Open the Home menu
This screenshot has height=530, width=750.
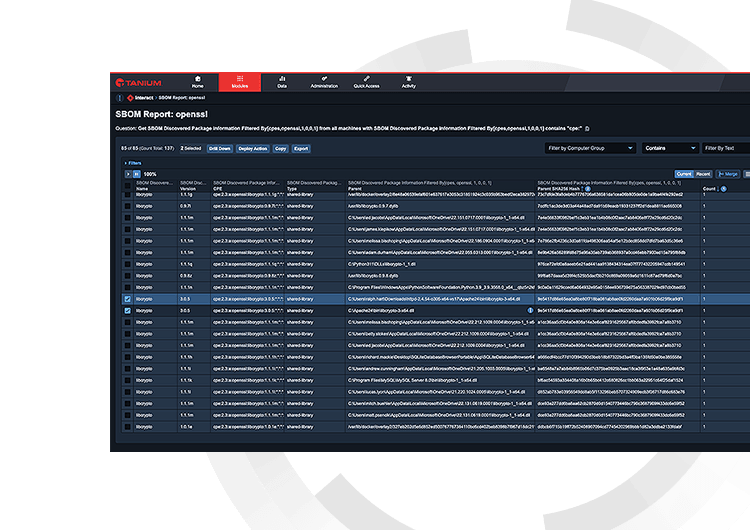(x=198, y=82)
